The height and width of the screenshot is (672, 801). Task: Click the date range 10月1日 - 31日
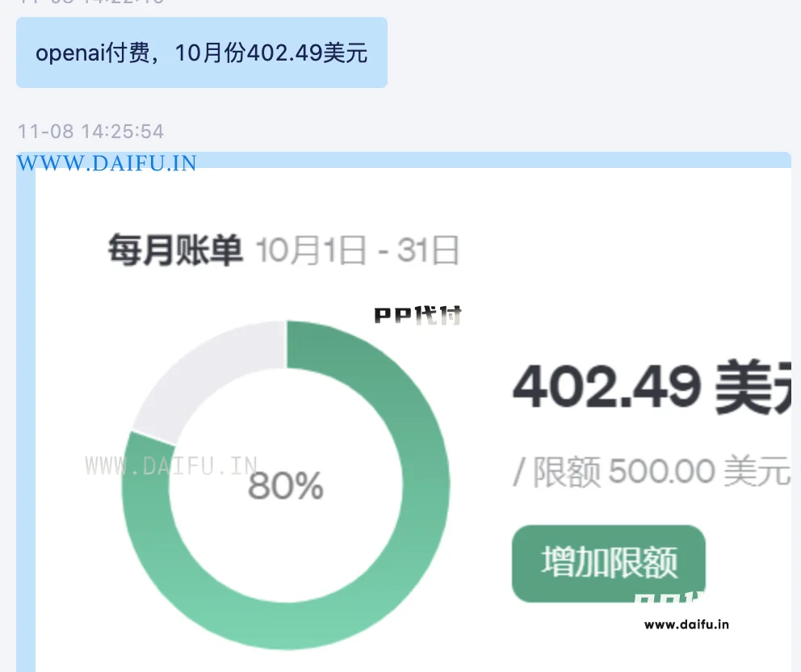(357, 250)
